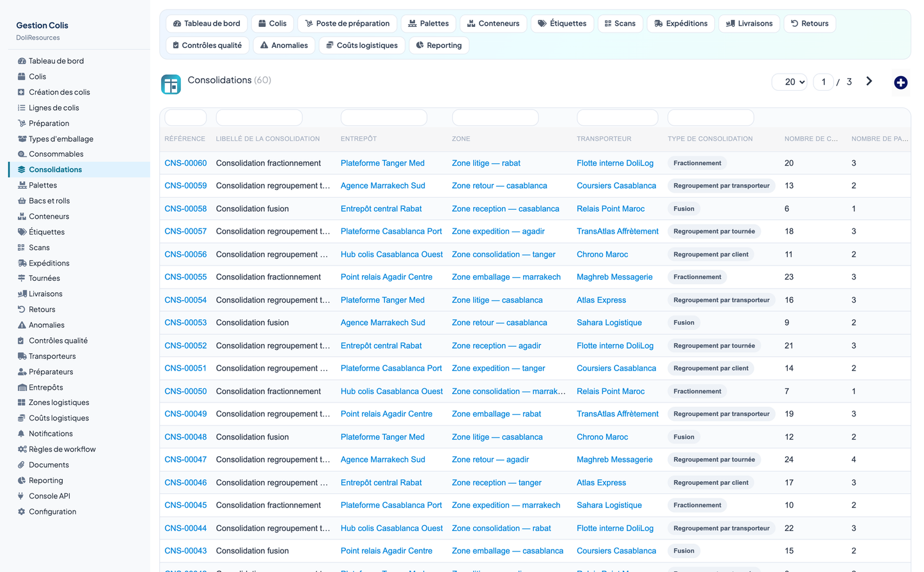Open the Tableau de bord top tab
The image size is (924, 572).
pyautogui.click(x=207, y=24)
